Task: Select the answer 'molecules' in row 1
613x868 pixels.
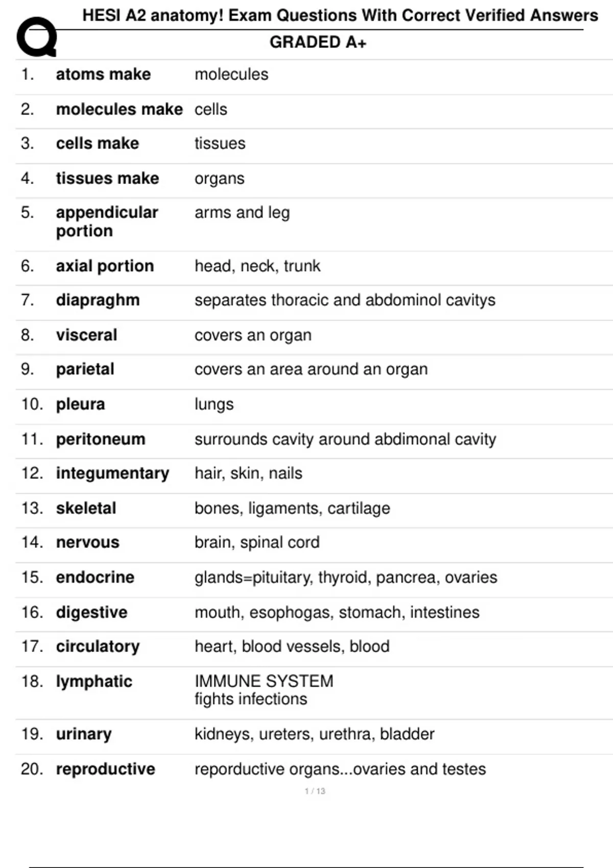Action: click(231, 75)
